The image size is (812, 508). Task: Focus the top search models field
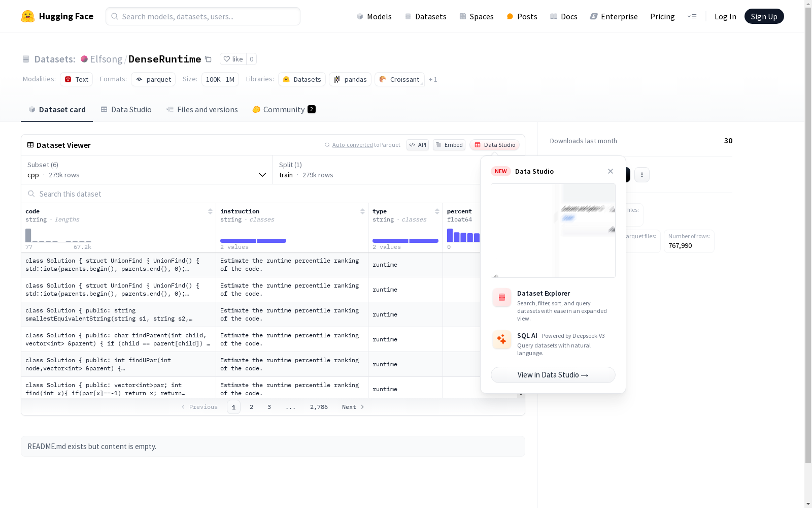coord(203,16)
